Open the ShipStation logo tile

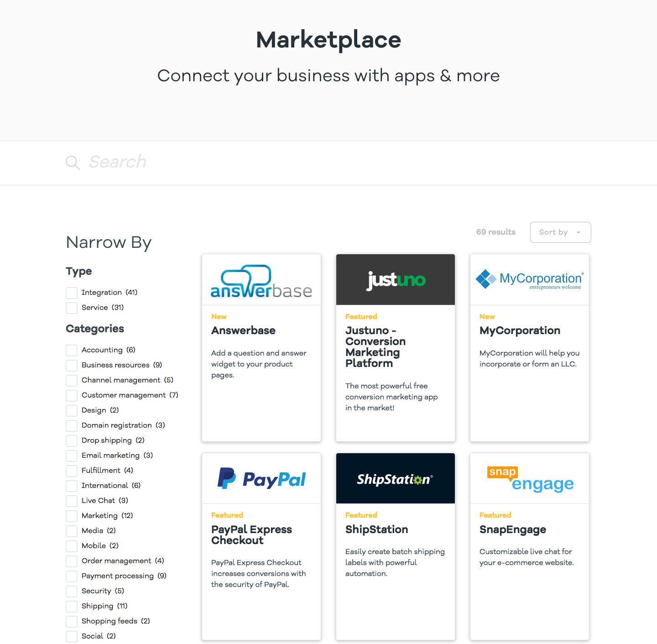pyautogui.click(x=395, y=478)
